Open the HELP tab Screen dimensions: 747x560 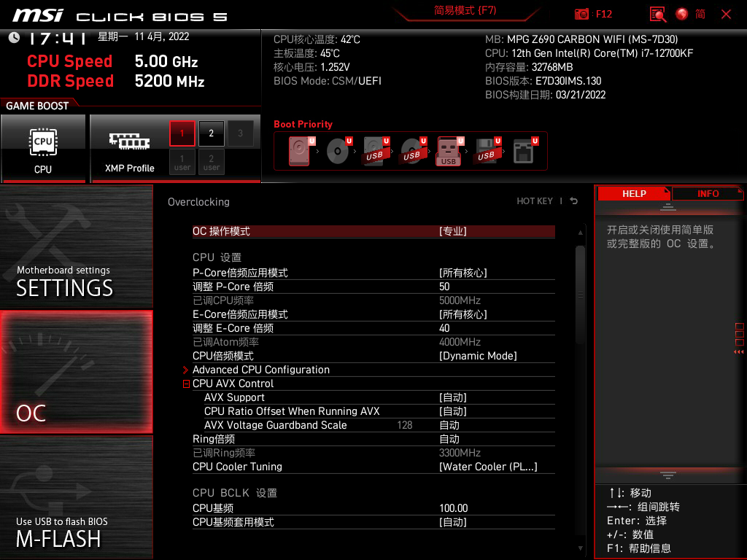click(x=634, y=194)
